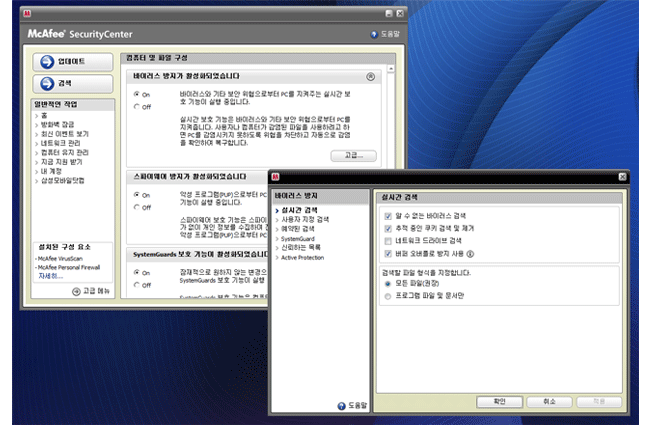650x425 pixels.
Task: Click McAfee VirusScan installed component
Action: click(60, 258)
